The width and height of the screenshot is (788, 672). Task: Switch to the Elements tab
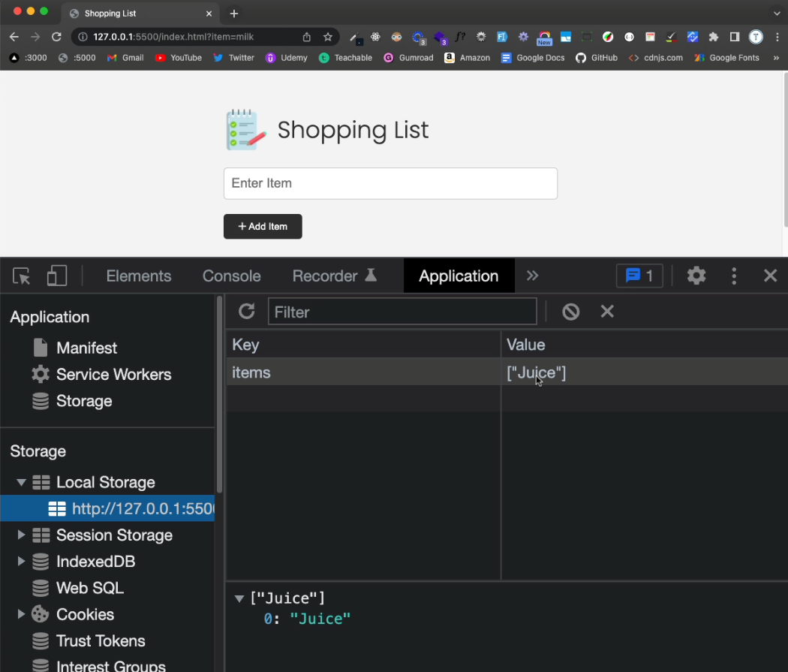(x=138, y=276)
